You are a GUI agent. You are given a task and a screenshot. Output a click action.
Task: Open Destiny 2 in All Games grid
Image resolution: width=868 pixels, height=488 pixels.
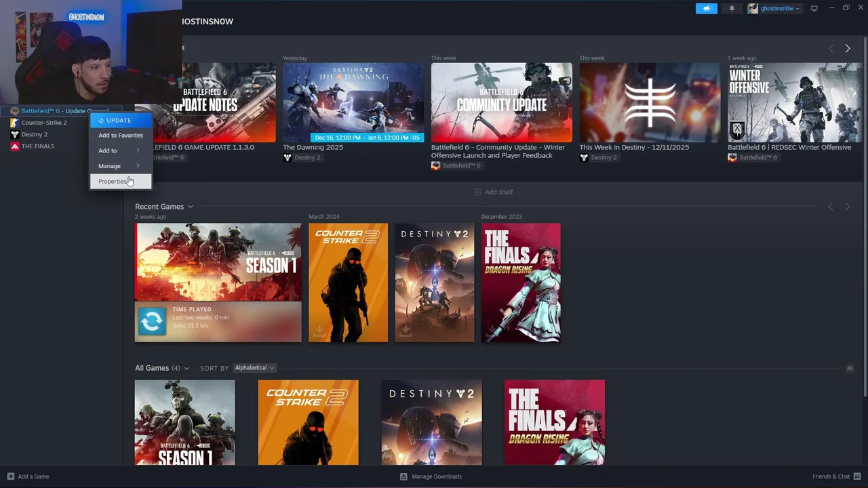(431, 422)
